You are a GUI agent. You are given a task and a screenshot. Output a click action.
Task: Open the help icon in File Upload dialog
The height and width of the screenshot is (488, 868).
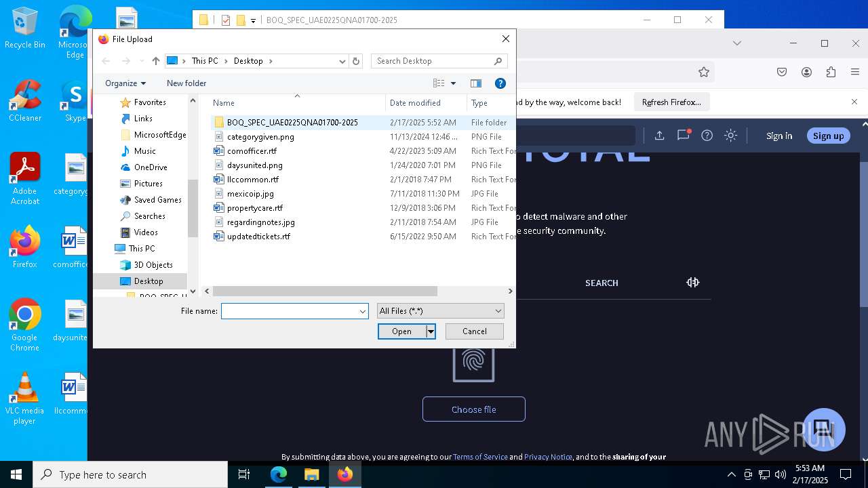click(500, 83)
